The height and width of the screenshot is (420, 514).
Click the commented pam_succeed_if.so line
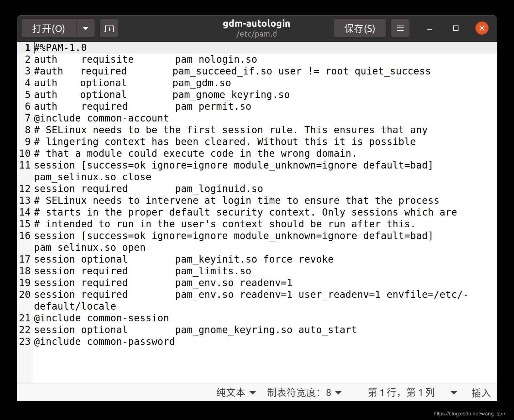tap(232, 71)
